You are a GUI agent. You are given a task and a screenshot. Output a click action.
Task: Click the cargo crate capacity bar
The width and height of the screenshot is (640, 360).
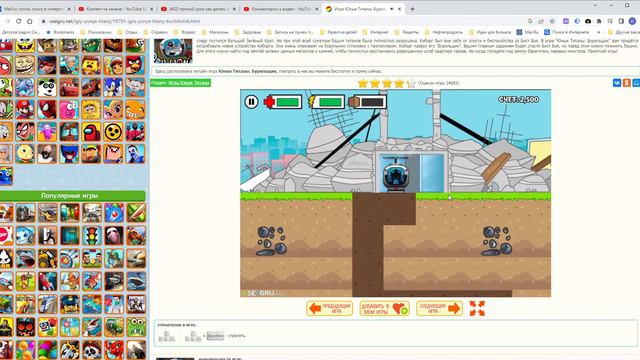[368, 102]
